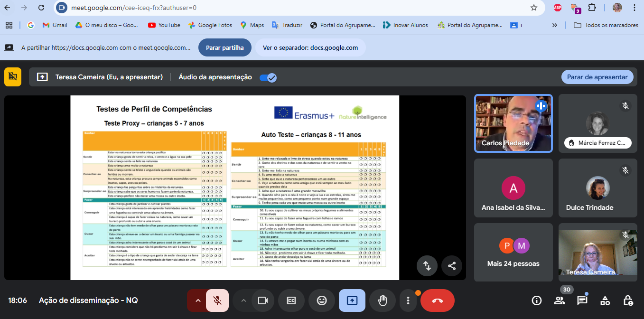Toggle the Áudio da apresentação switch
The height and width of the screenshot is (319, 644).
268,77
